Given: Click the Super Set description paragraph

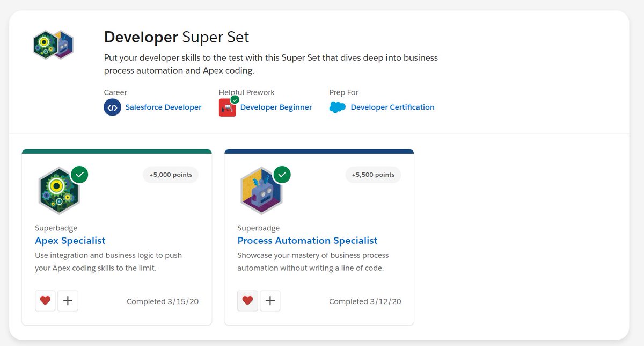Looking at the screenshot, I should tap(271, 64).
